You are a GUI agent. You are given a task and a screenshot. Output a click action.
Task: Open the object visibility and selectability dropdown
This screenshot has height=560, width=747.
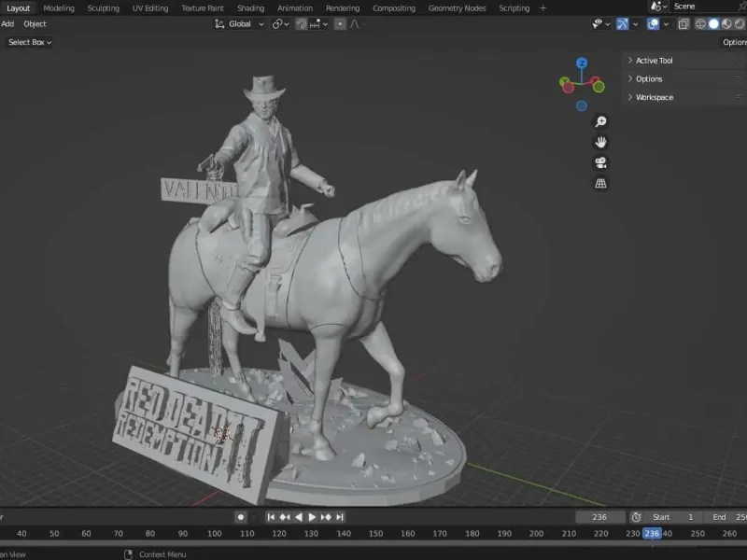pyautogui.click(x=600, y=24)
